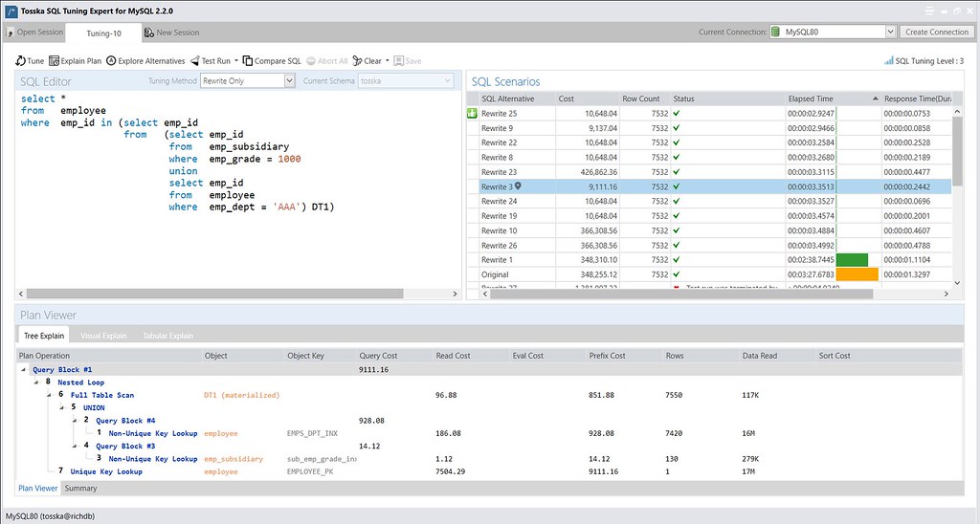Viewport: 980px width, 524px height.
Task: Switch to Visual Explain tab
Action: (x=103, y=336)
